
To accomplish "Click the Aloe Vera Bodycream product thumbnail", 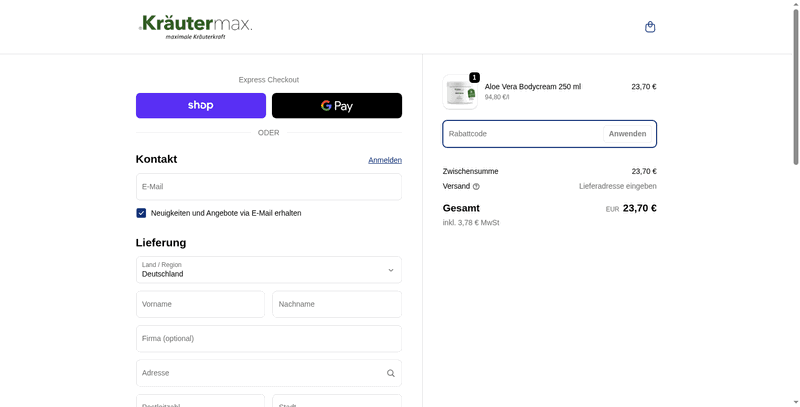I will (460, 92).
